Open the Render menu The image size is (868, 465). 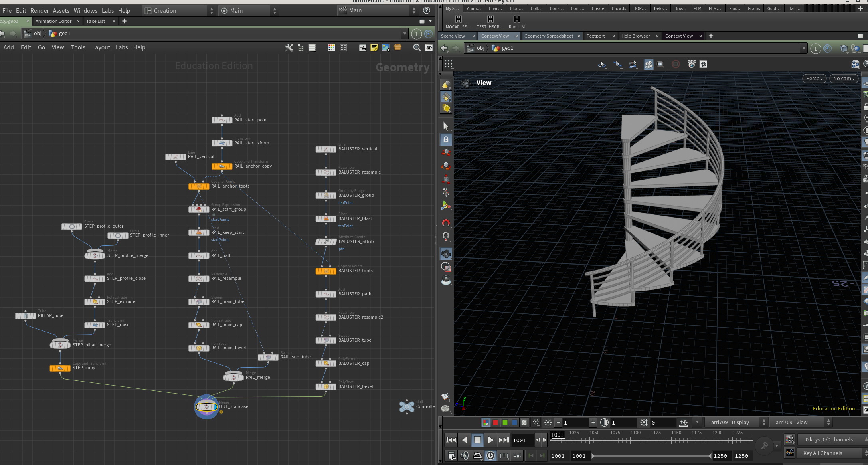click(x=40, y=11)
